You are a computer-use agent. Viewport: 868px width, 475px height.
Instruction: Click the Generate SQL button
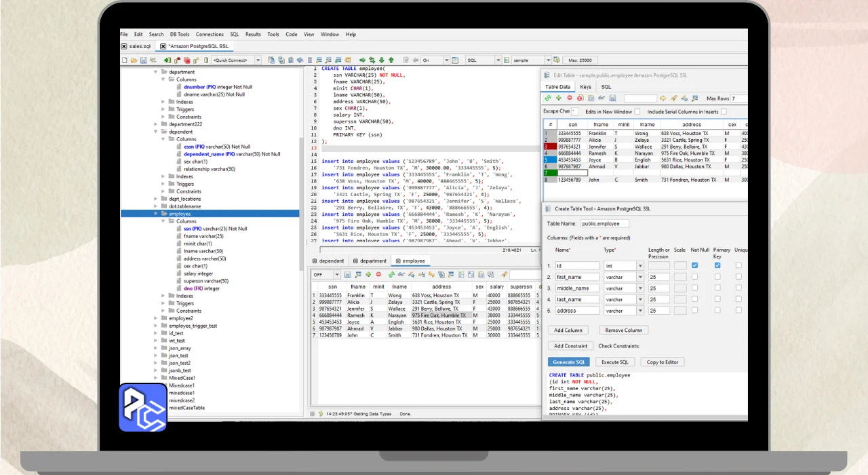pos(569,362)
